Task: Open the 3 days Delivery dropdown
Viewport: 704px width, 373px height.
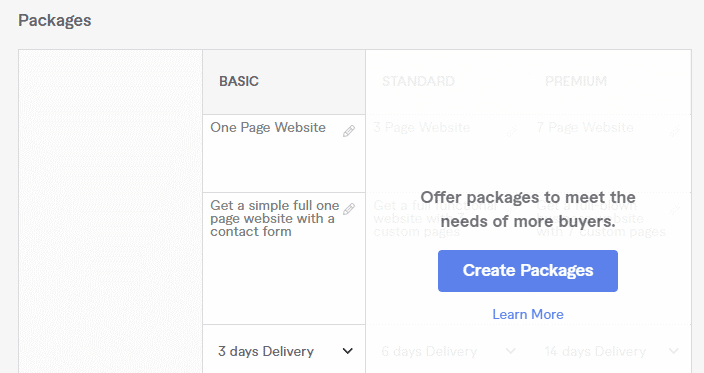Action: pos(284,351)
